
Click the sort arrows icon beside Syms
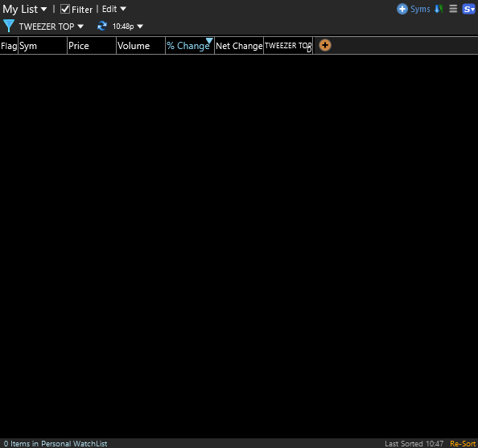coord(439,9)
